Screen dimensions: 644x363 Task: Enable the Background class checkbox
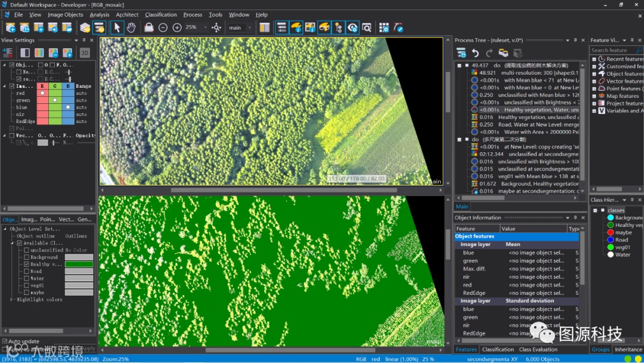coord(26,257)
